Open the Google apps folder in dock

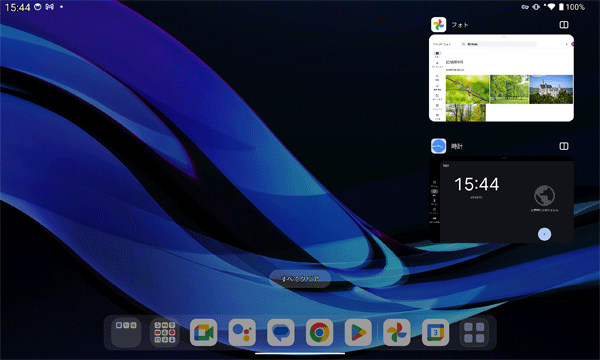pyautogui.click(x=165, y=332)
